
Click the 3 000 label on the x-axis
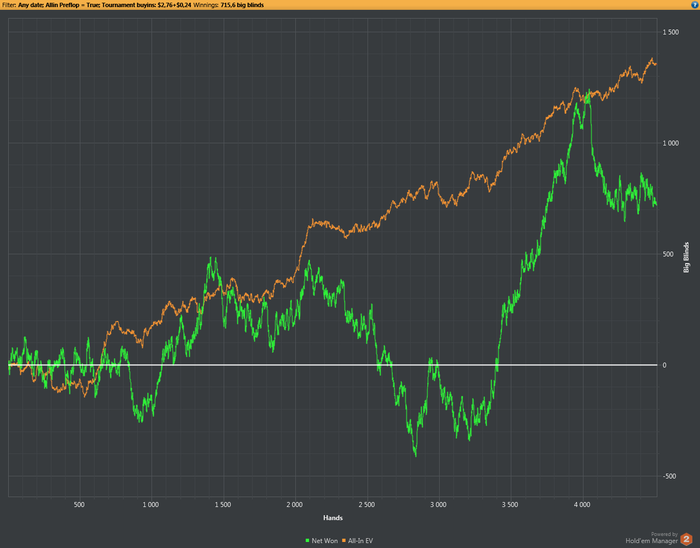pyautogui.click(x=438, y=505)
